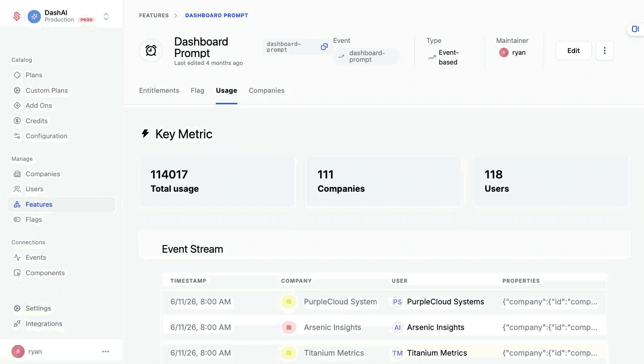Select the Usage tab

(x=226, y=91)
